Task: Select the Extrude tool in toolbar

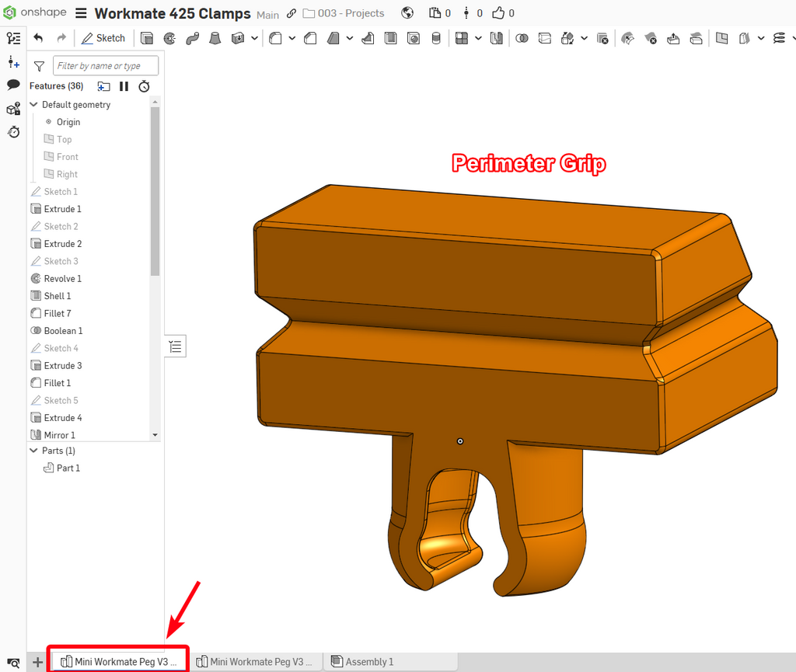Action: (147, 39)
